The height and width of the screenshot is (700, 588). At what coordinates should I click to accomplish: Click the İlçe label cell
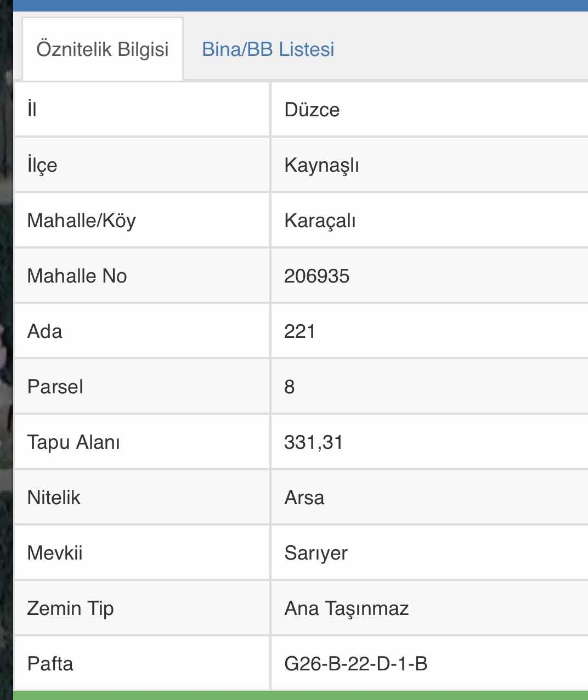pos(42,165)
